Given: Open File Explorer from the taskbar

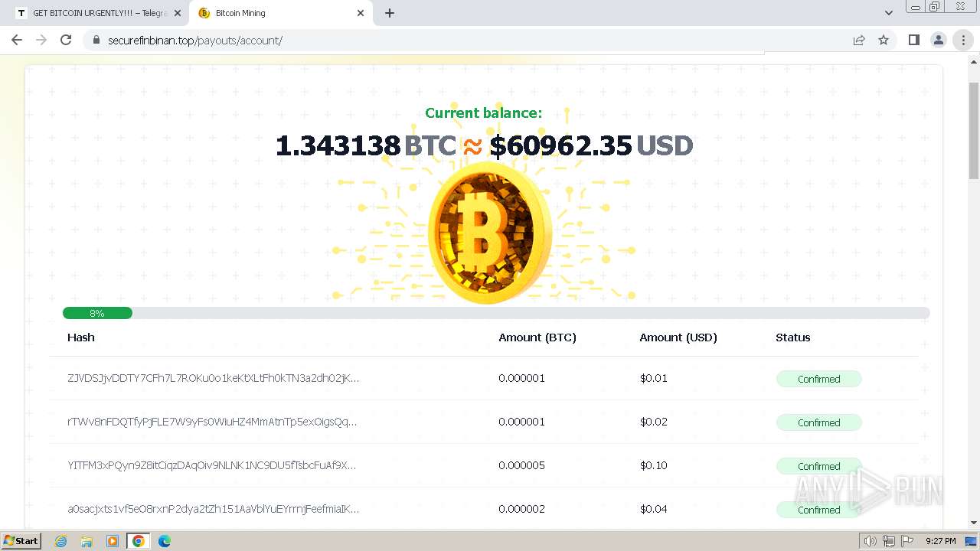Looking at the screenshot, I should tap(87, 541).
